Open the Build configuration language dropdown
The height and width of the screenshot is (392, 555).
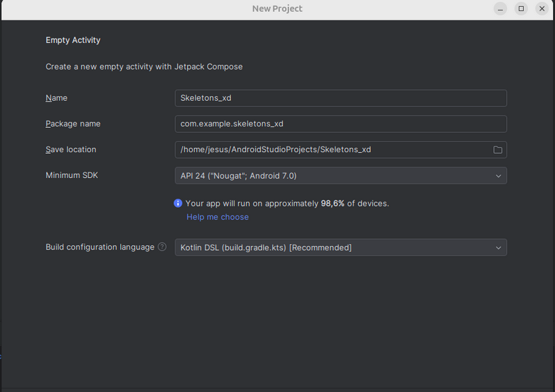pyautogui.click(x=341, y=247)
